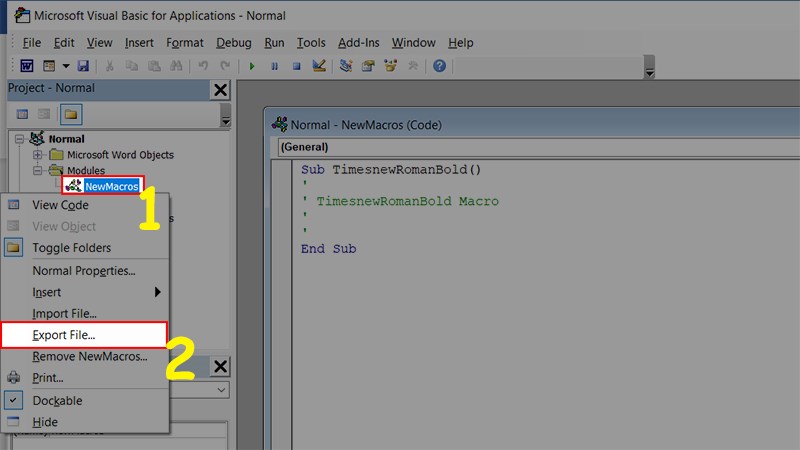
Task: Open the blue Help question mark icon
Action: (438, 66)
